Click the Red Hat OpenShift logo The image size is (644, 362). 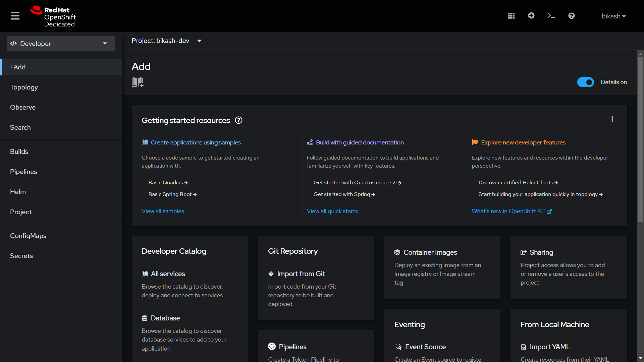click(x=53, y=16)
